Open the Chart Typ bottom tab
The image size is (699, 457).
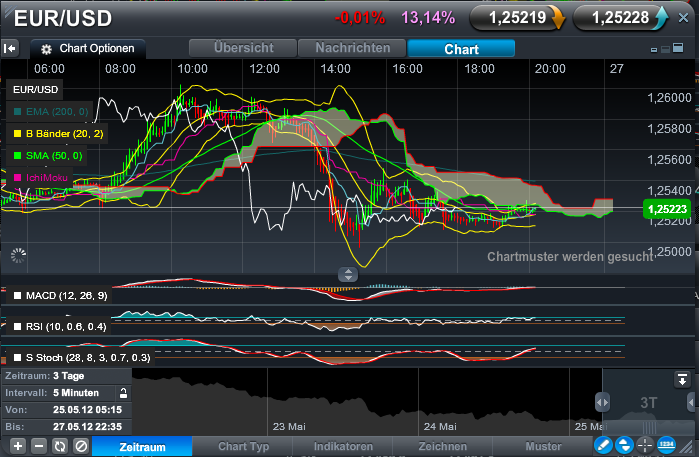[x=243, y=446]
